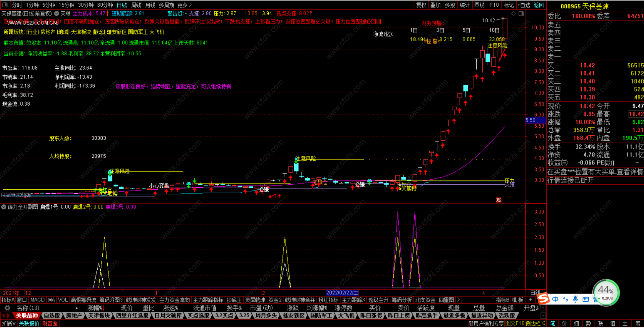
Task: Click the plus button after 模板
Action: click(x=530, y=300)
